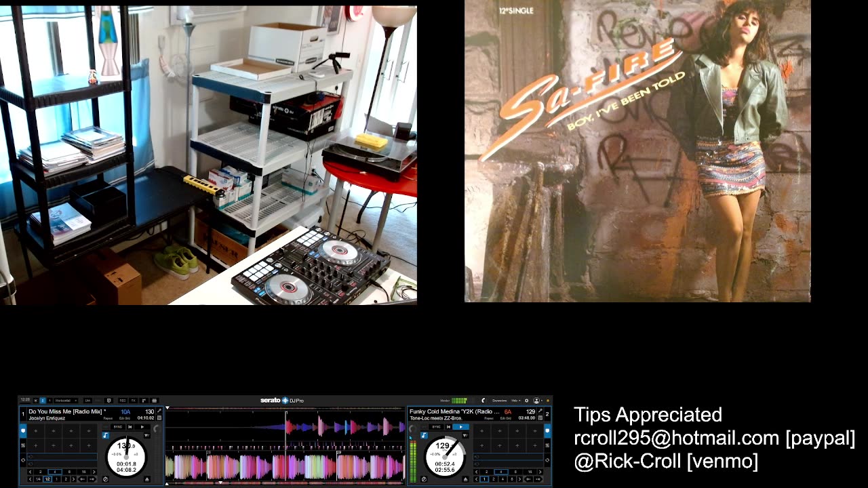Image resolution: width=868 pixels, height=488 pixels.
Task: Open the Help dropdown menu
Action: tap(515, 401)
